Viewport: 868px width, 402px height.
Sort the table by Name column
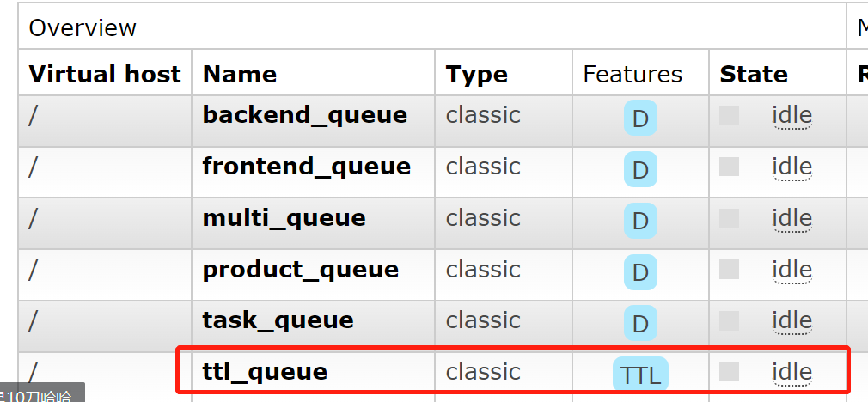240,74
